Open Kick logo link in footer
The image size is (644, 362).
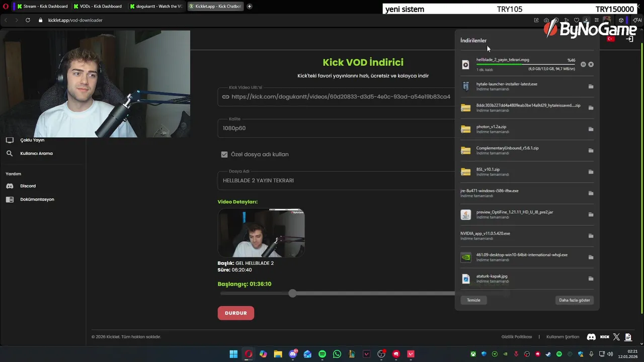tap(605, 337)
